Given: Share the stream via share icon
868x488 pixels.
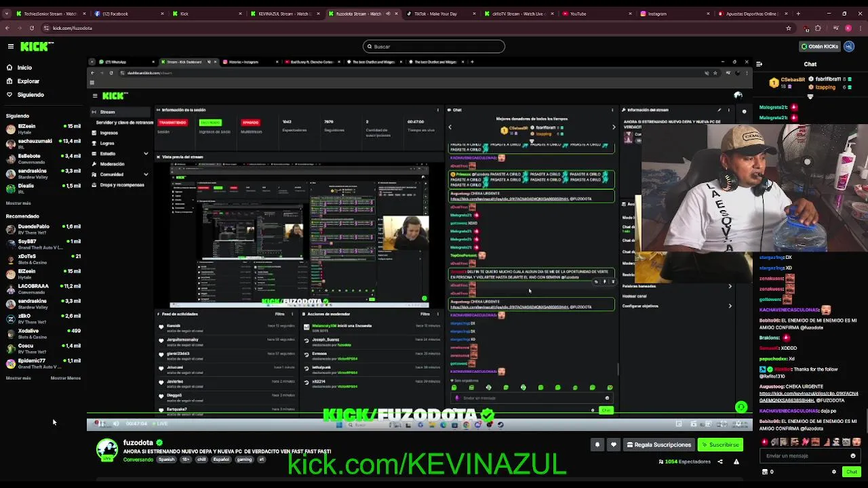Looking at the screenshot, I should [x=720, y=462].
